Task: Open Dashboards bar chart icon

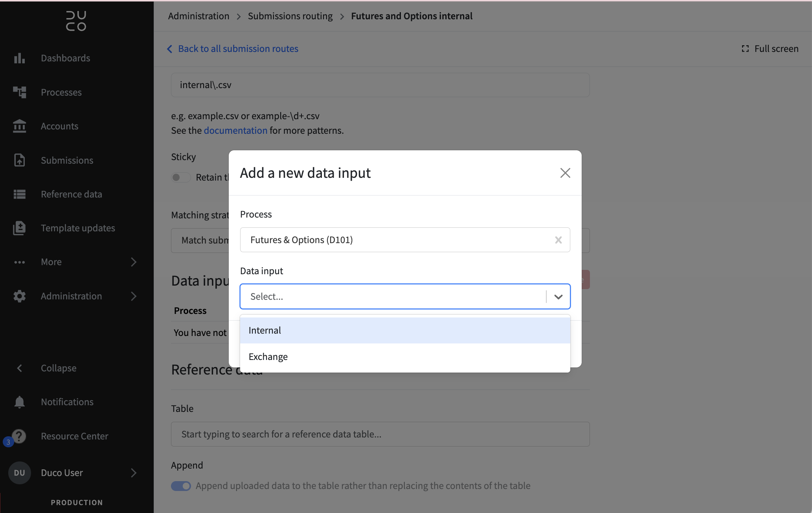Action: point(19,58)
